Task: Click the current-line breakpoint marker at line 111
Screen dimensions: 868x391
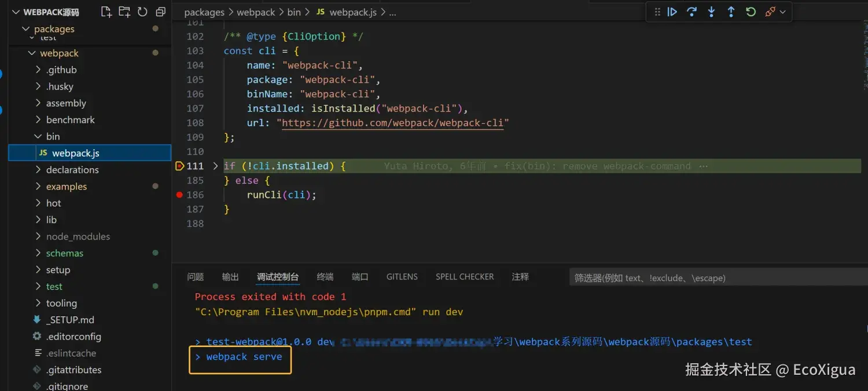Action: tap(179, 166)
